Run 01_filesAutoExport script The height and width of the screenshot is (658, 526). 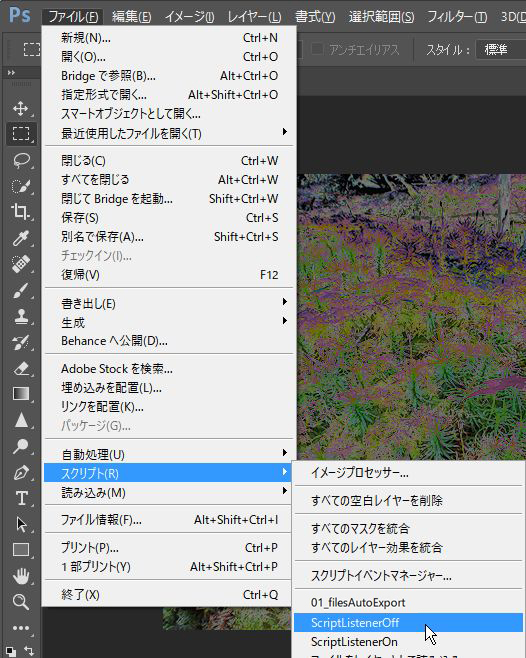point(408,603)
